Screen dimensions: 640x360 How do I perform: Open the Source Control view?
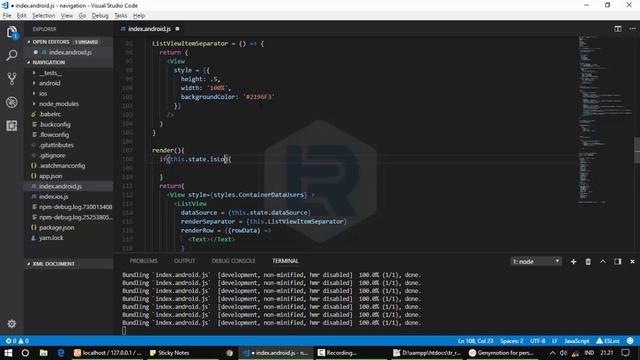pos(11,78)
